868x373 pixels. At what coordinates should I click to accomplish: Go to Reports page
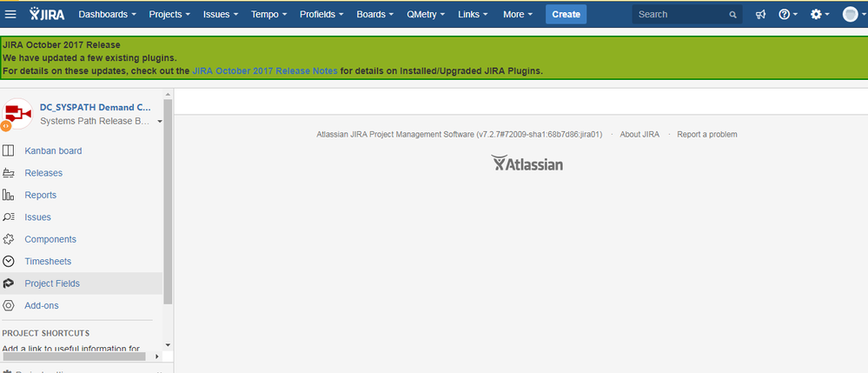(x=41, y=195)
